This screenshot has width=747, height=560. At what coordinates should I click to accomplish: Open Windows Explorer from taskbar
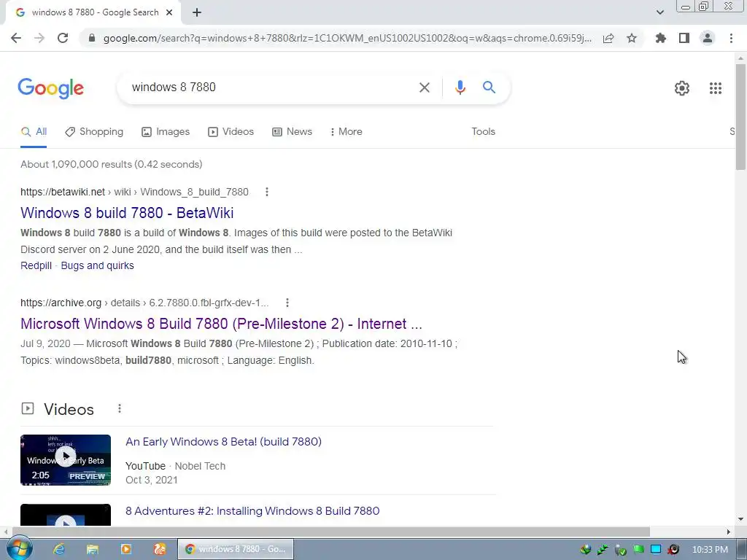pyautogui.click(x=93, y=550)
